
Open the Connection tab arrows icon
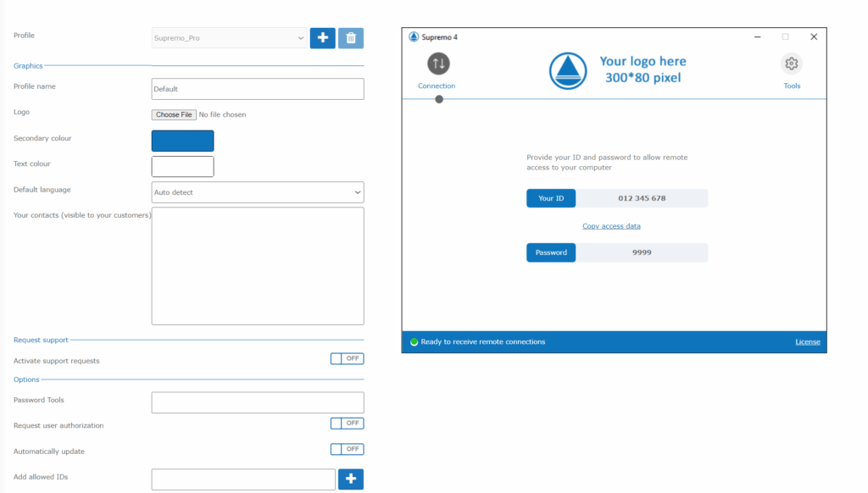coord(438,64)
